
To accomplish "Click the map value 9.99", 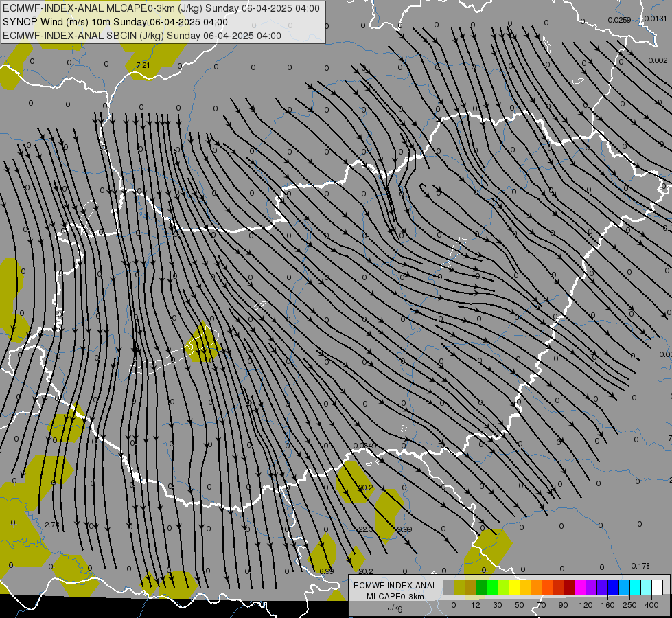I will [x=404, y=529].
